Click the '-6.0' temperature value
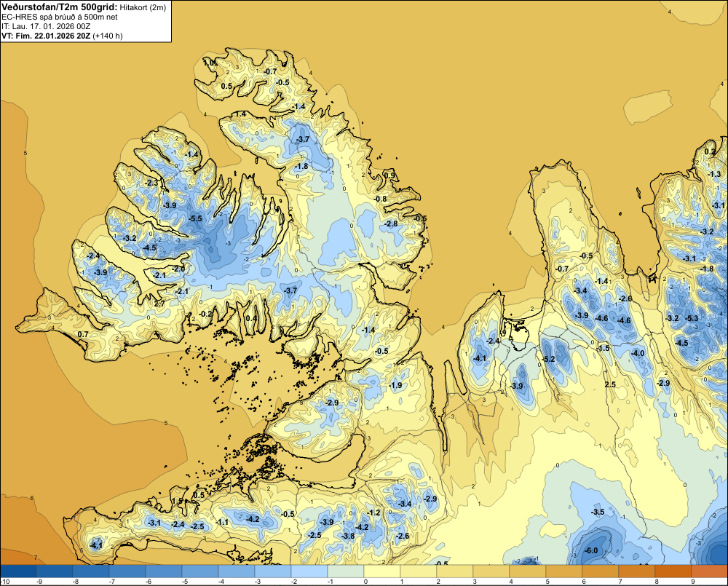 [x=591, y=551]
